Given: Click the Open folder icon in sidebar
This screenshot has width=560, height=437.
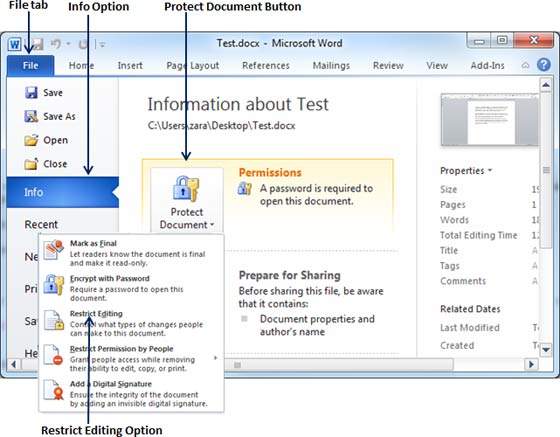Looking at the screenshot, I should pyautogui.click(x=31, y=140).
